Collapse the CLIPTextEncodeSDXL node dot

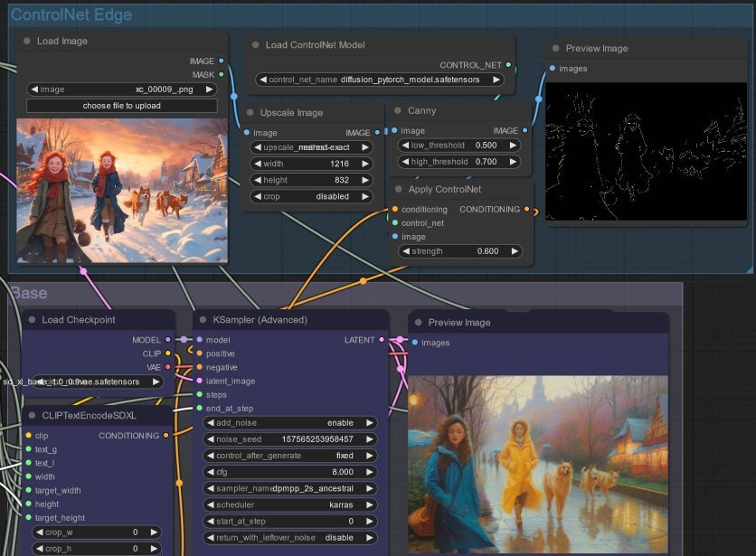[x=32, y=415]
